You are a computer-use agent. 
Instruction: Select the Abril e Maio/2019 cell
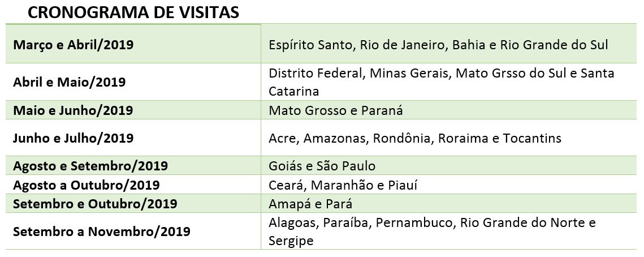pyautogui.click(x=133, y=82)
